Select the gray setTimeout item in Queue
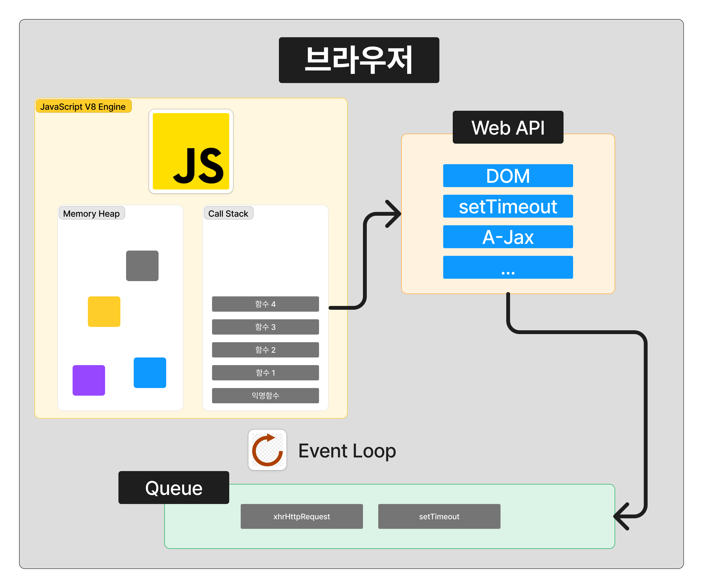The height and width of the screenshot is (588, 703). tap(439, 516)
